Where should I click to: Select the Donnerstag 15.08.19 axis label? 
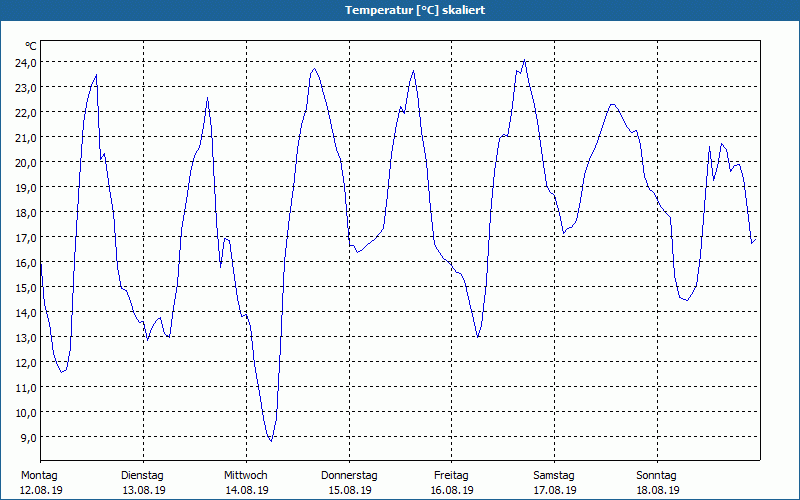(349, 483)
